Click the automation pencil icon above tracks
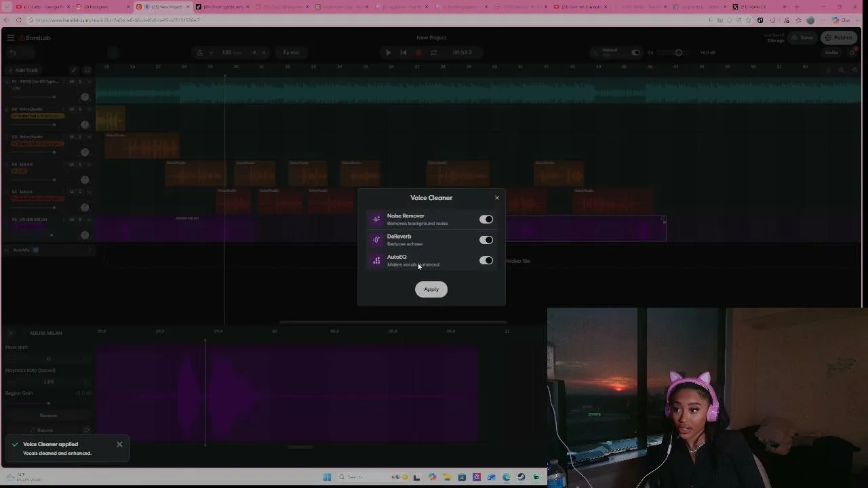 click(x=74, y=70)
